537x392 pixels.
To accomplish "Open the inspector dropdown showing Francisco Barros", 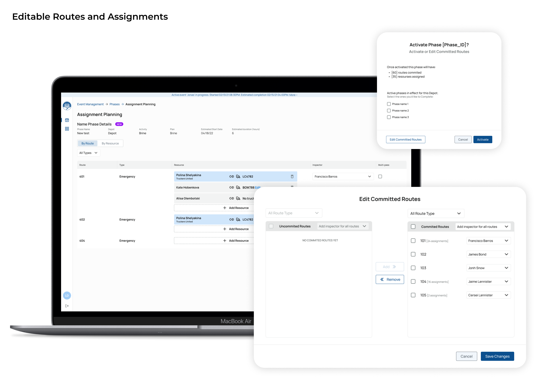I will (x=342, y=176).
